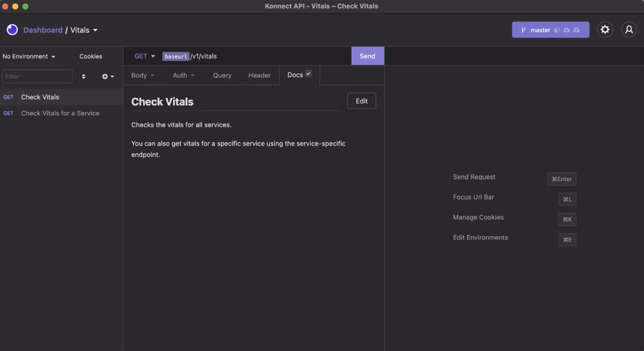The image size is (644, 351).
Task: Switch to the Query tab
Action: [222, 75]
